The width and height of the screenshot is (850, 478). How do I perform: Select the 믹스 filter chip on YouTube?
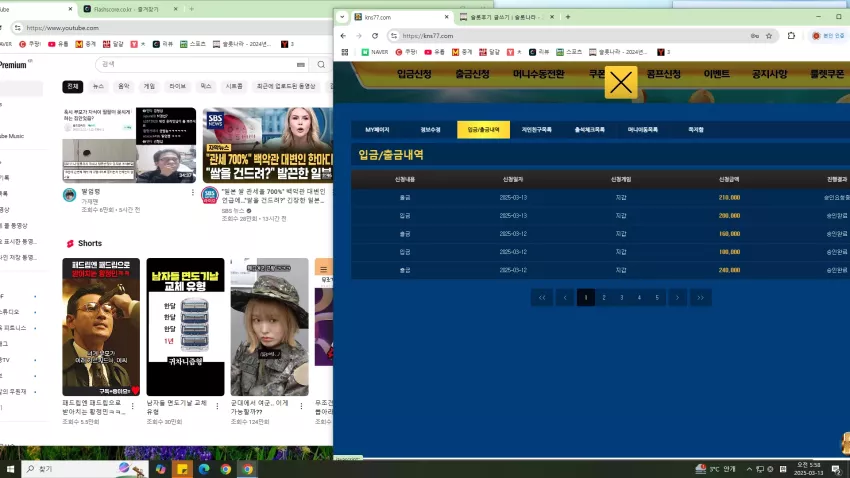[x=206, y=86]
